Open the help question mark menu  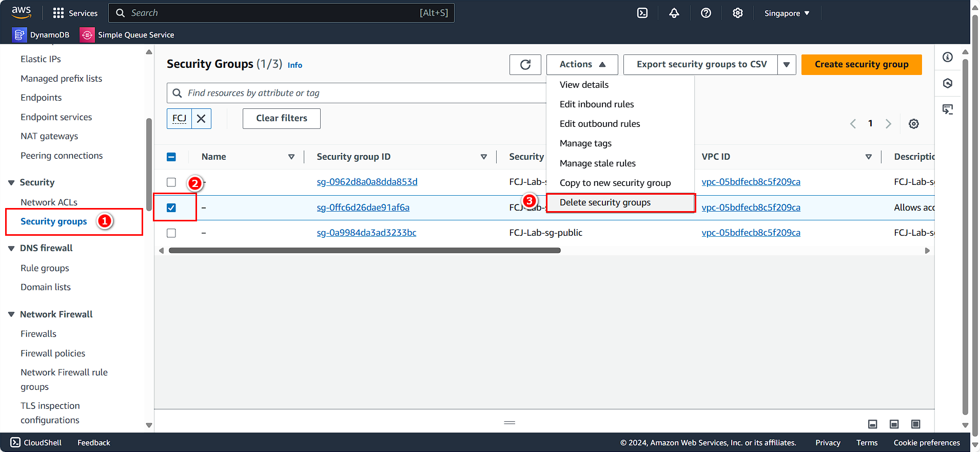tap(706, 13)
